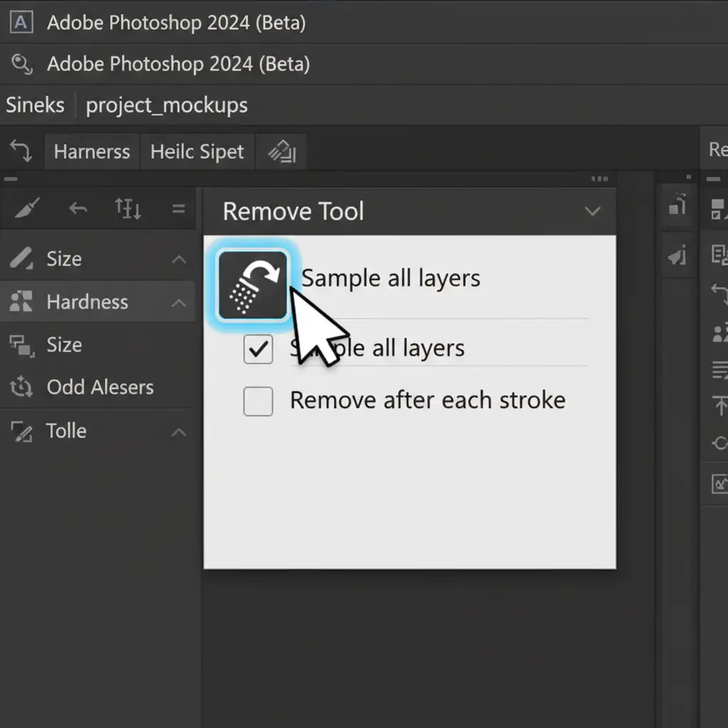Click the search icon in second title bar
The width and height of the screenshot is (728, 728).
point(21,65)
